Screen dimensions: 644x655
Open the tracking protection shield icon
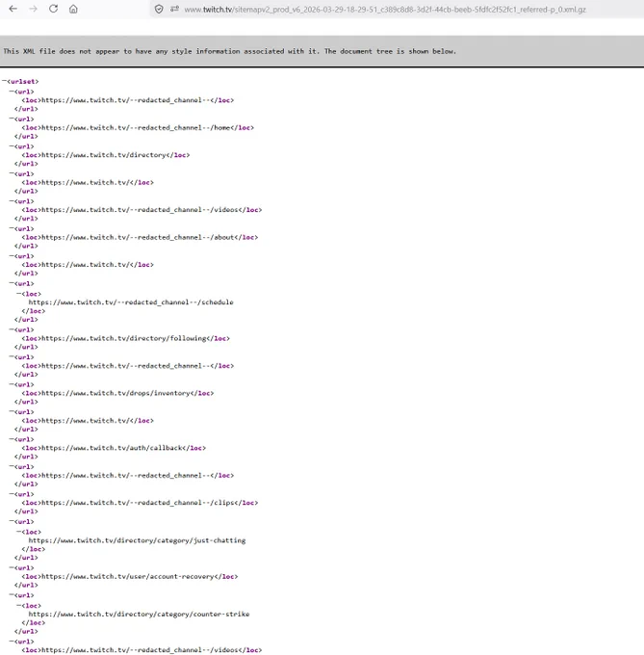pos(159,10)
